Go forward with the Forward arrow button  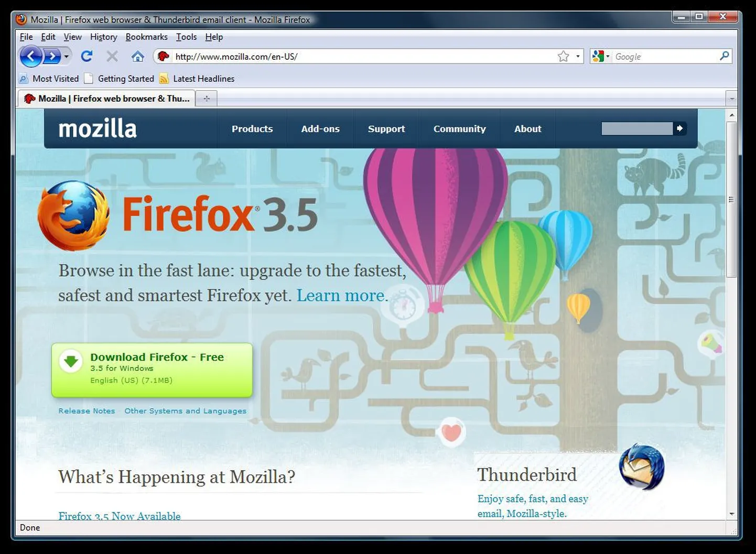(x=52, y=56)
